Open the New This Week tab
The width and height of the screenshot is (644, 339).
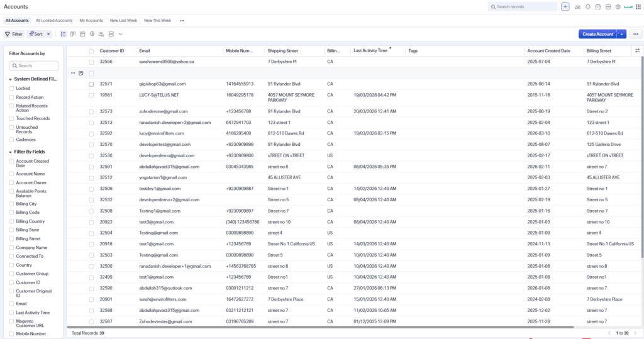(157, 21)
